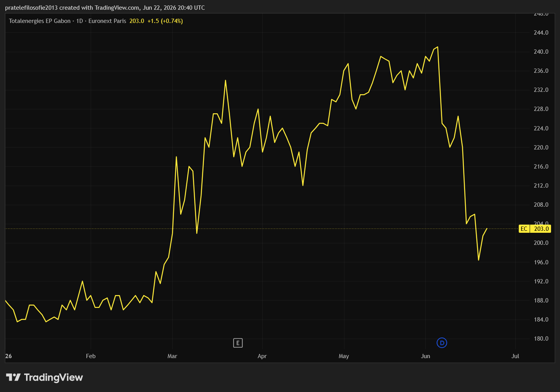Click the 216.0 price axis label
Image resolution: width=560 pixels, height=392 pixels.
coord(541,167)
